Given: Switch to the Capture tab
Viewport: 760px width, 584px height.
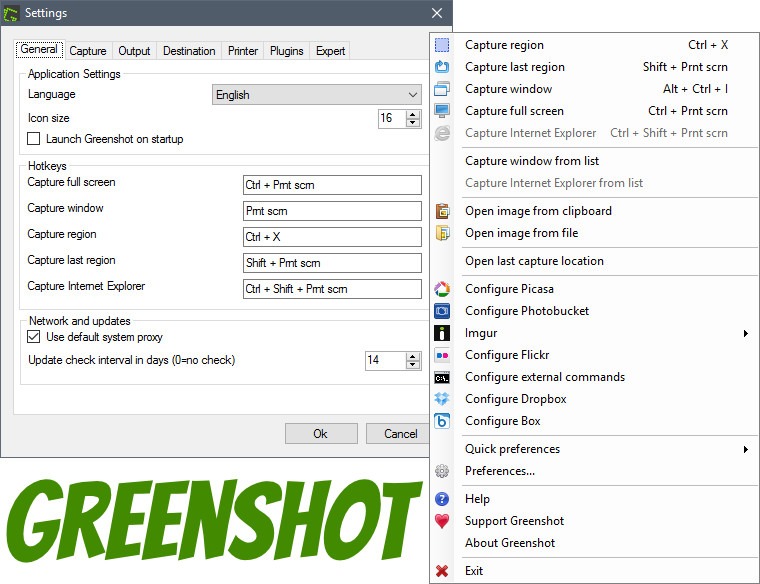Looking at the screenshot, I should tap(88, 51).
